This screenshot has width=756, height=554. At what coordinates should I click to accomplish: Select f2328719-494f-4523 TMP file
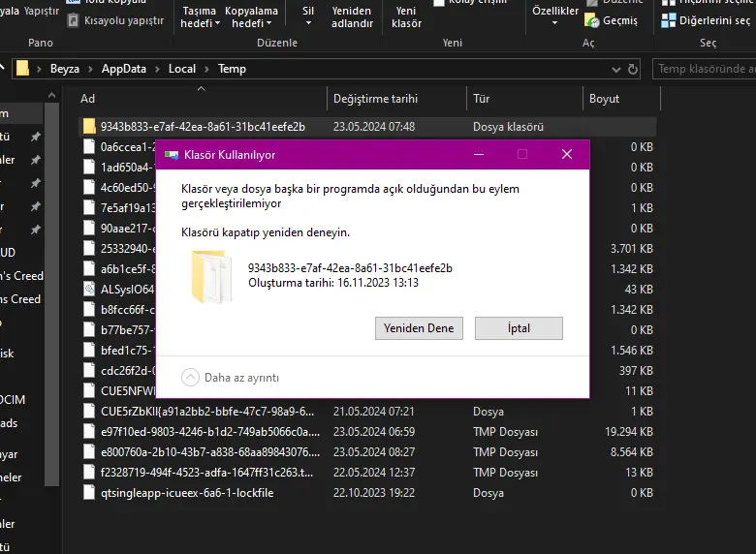point(366,473)
